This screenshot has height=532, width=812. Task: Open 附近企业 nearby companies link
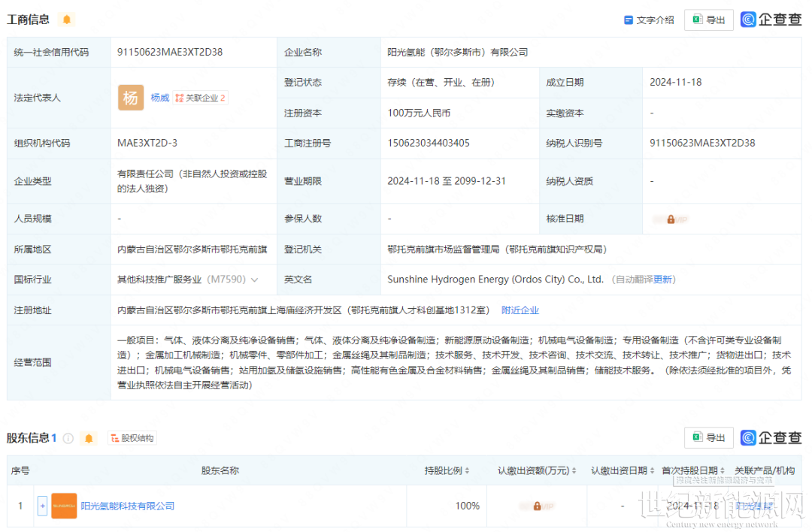[520, 310]
